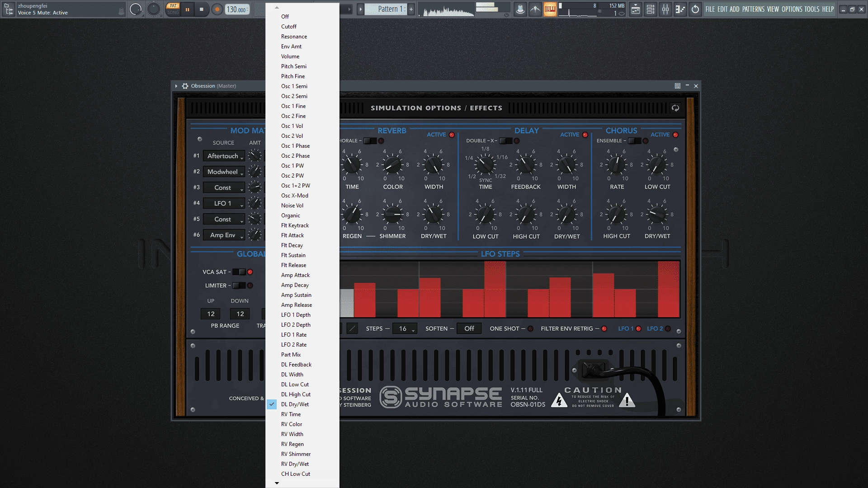This screenshot has width=868, height=488.
Task: Open mod source #4 LFO 1 dropdown
Action: [x=224, y=203]
